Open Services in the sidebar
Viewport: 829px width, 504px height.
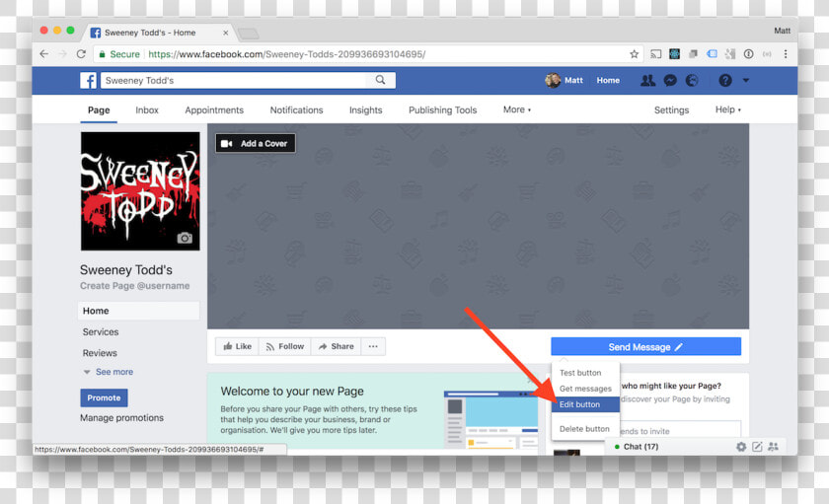[101, 331]
